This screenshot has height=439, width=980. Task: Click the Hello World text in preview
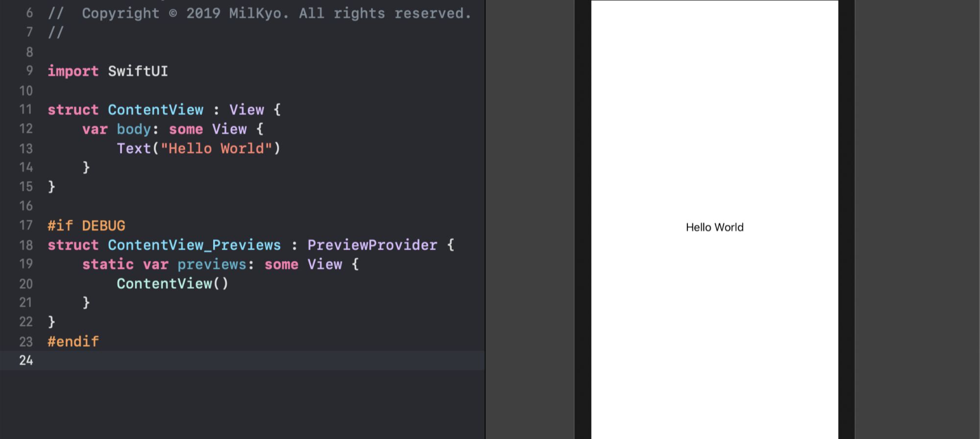point(714,227)
